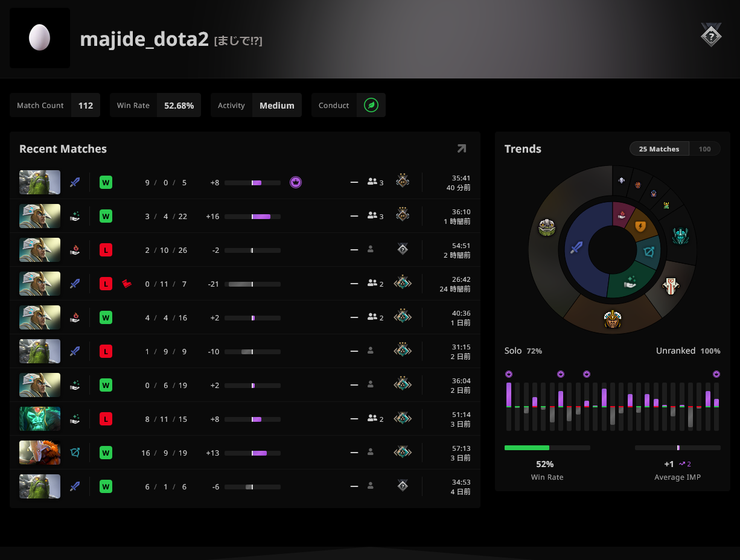Viewport: 740px width, 560px height.
Task: Click the solo player icon in the 54:51 match
Action: 371,250
